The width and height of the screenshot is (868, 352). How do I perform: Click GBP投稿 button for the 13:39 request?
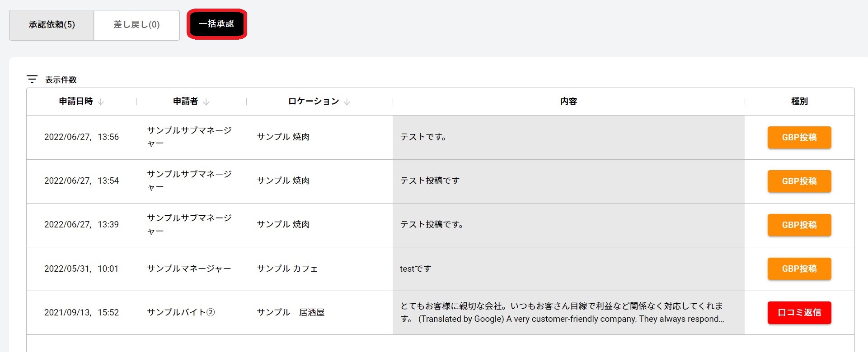799,225
